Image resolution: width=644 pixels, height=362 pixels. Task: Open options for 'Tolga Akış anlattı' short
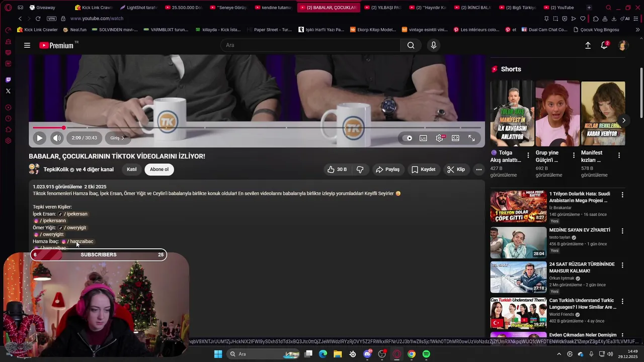click(x=528, y=155)
